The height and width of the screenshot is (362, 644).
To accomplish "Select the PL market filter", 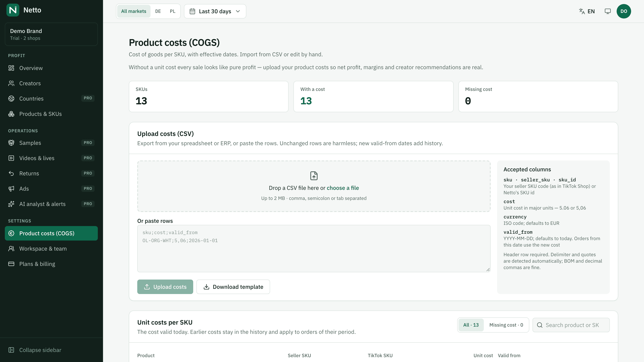I will pyautogui.click(x=172, y=11).
